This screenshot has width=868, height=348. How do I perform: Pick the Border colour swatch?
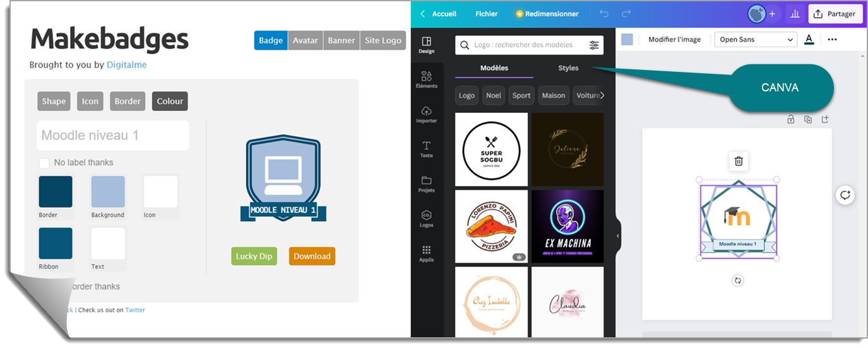[56, 192]
